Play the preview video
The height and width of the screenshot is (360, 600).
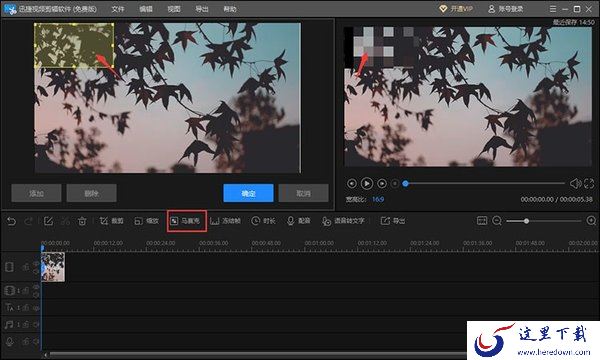point(367,184)
